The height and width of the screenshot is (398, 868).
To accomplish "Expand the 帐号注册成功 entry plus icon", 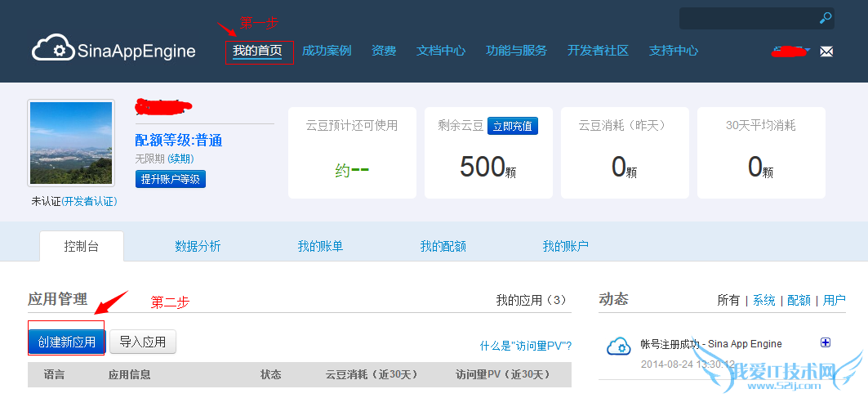I will tap(826, 342).
